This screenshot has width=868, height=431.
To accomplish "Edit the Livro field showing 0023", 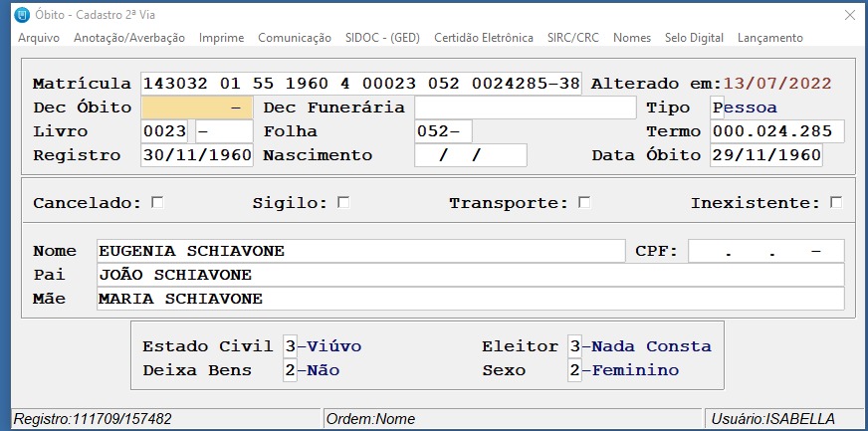I will [x=164, y=131].
